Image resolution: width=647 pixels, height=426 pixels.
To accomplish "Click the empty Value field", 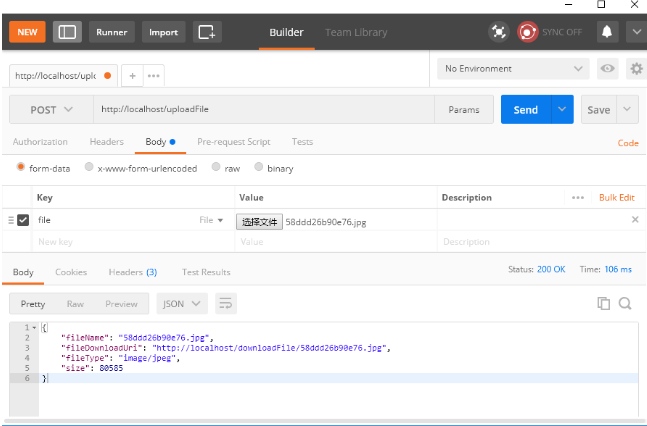I will click(x=336, y=242).
